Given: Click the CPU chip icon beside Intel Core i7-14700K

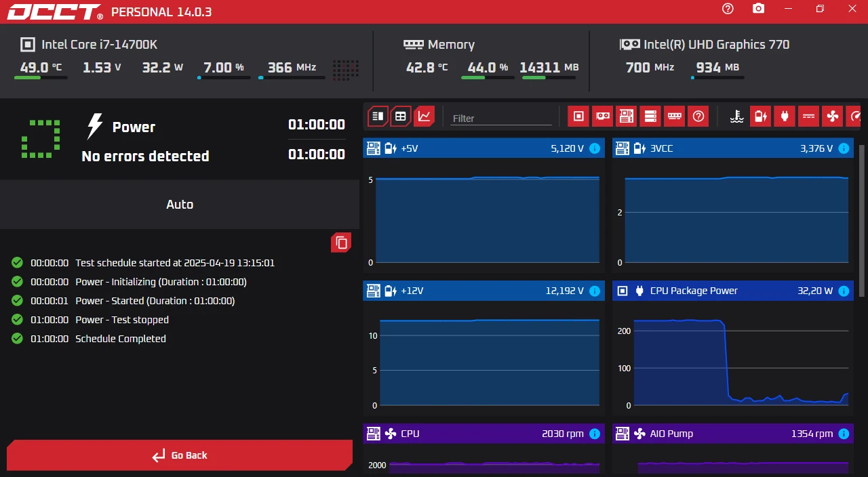Looking at the screenshot, I should tap(28, 45).
